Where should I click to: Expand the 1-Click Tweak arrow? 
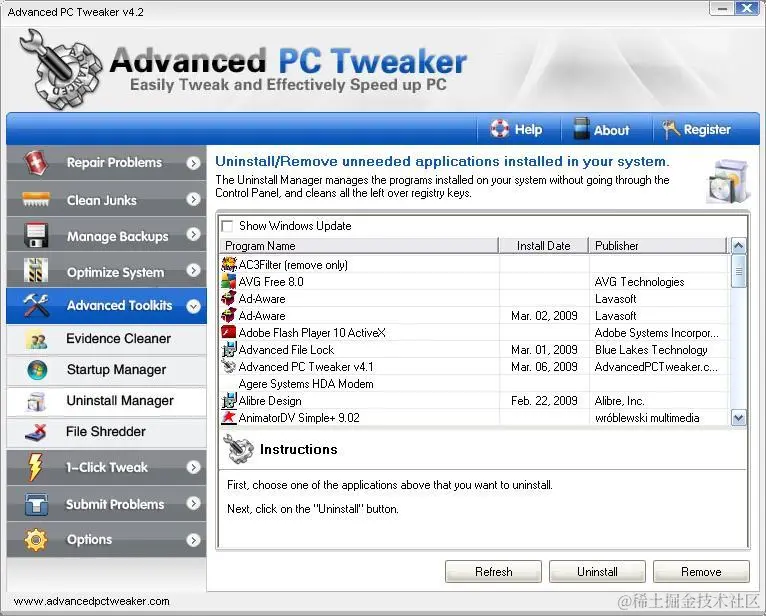[193, 467]
